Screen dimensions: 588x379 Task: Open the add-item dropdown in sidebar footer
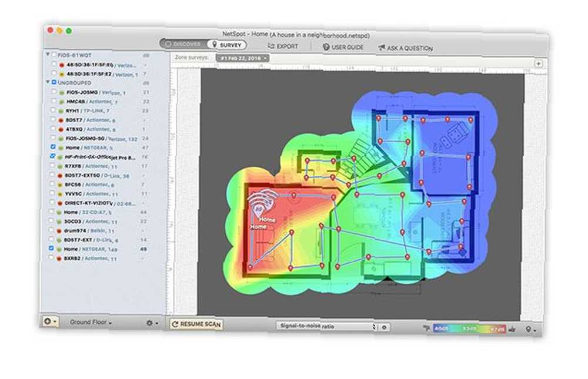tap(50, 321)
